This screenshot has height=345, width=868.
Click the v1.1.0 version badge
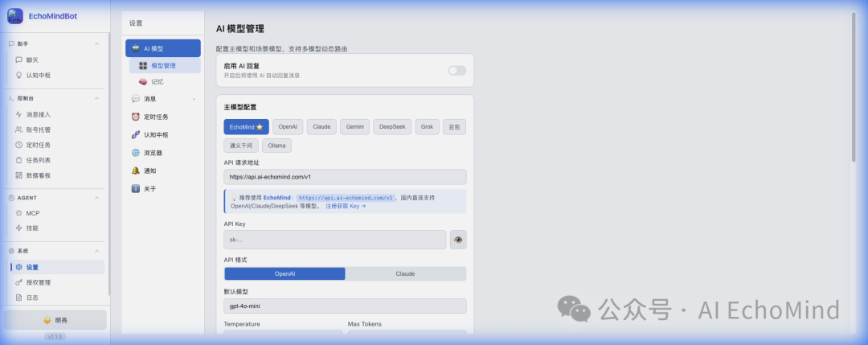pos(55,336)
